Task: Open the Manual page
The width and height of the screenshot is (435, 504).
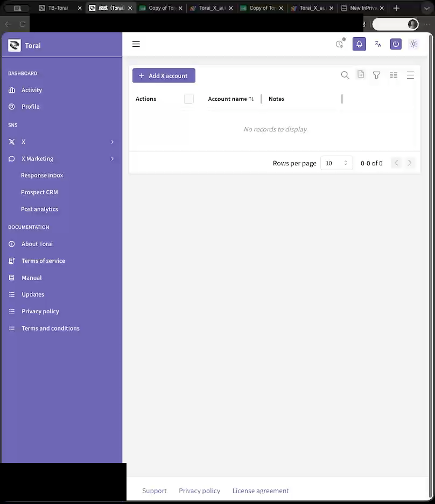Action: [x=31, y=278]
